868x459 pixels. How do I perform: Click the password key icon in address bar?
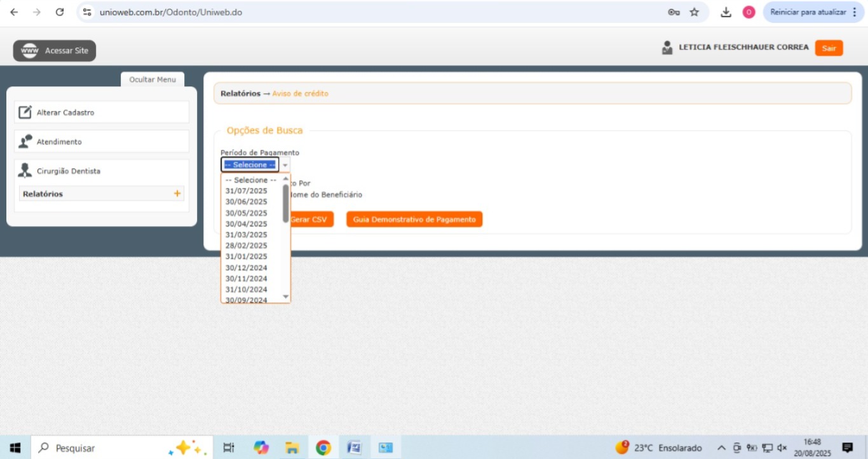point(674,12)
